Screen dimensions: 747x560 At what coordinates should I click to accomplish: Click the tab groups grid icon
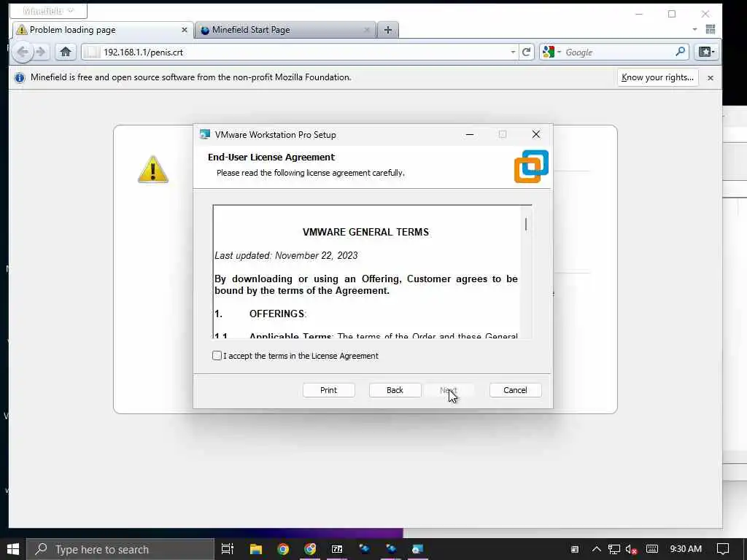click(x=711, y=29)
